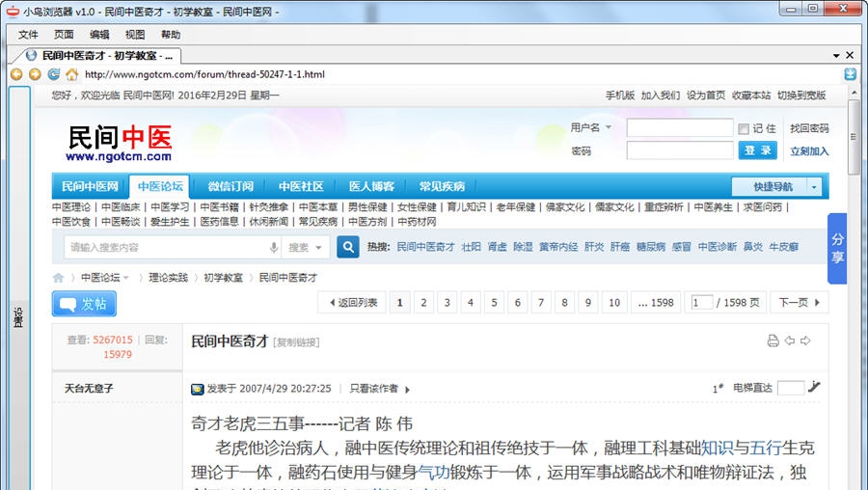Open the 帮助 menu
868x490 pixels.
tap(171, 35)
